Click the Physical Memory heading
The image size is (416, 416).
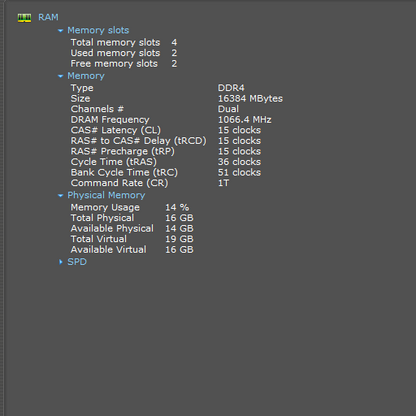(x=106, y=195)
